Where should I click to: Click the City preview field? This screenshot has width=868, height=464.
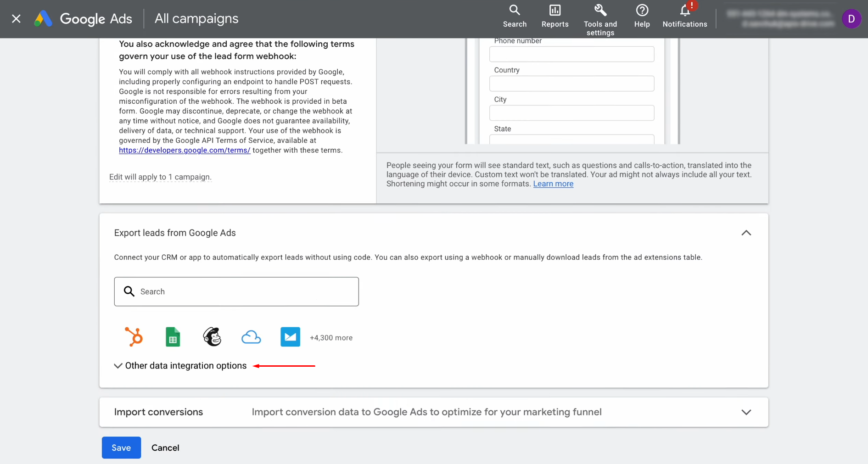[571, 113]
